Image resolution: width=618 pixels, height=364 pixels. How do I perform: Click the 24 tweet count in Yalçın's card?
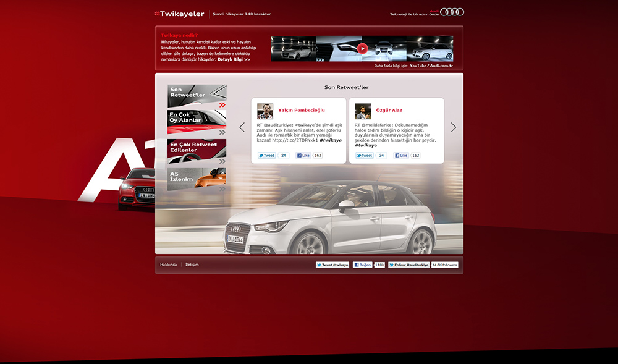point(284,156)
